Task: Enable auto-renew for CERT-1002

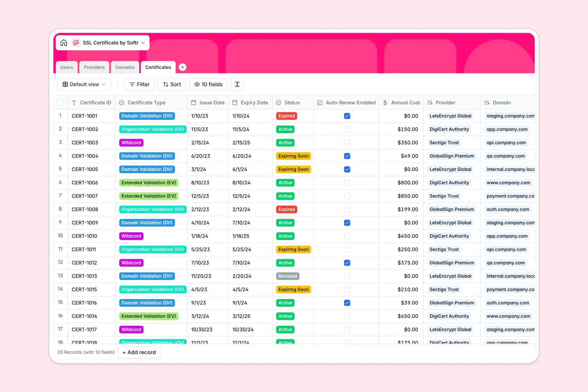Action: coord(347,129)
